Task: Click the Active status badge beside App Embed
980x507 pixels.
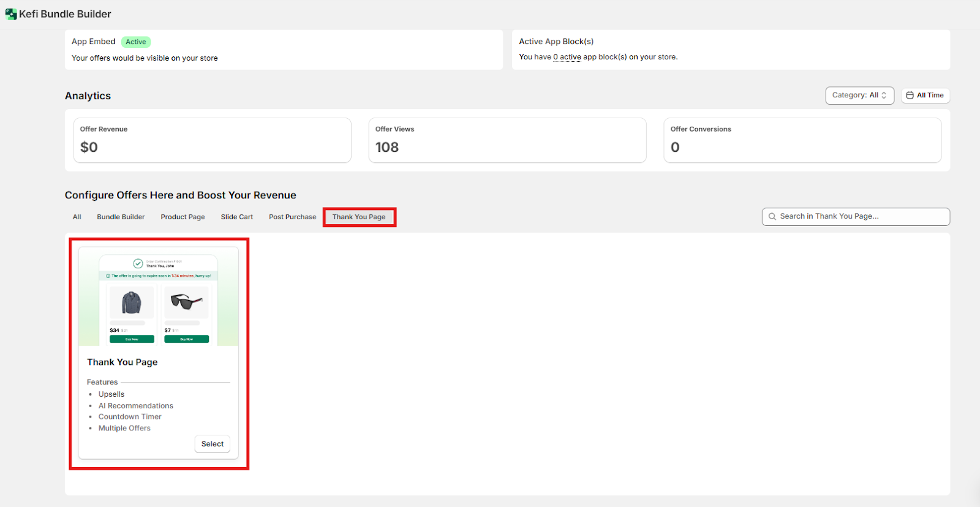Action: coord(136,42)
